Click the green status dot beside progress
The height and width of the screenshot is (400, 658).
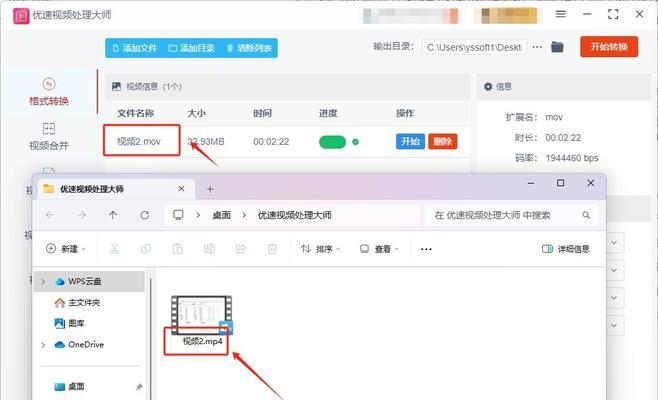[355, 142]
